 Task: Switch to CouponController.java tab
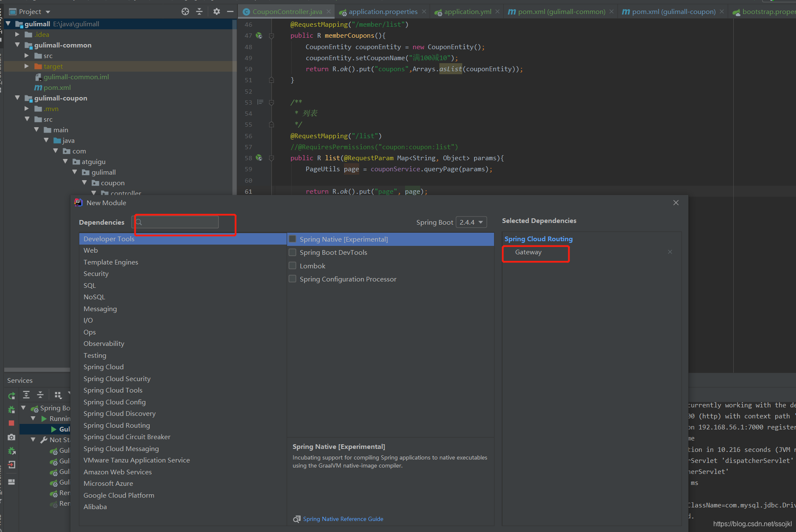point(287,11)
